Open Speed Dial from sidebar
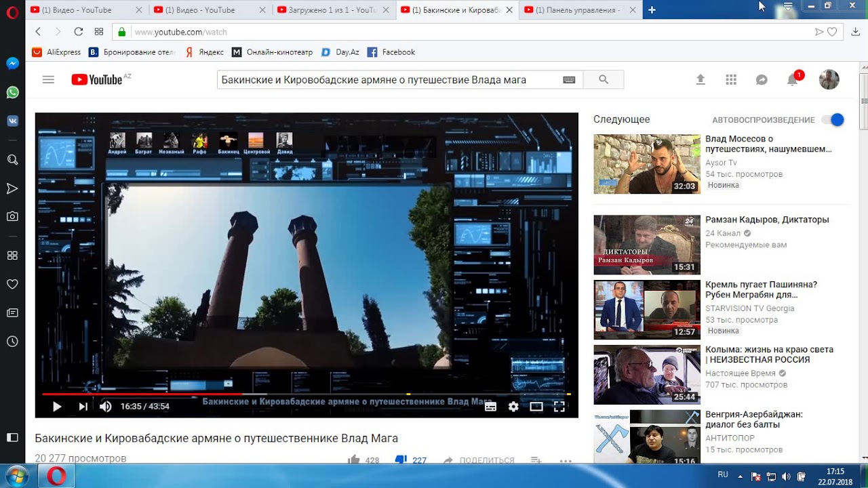The image size is (868, 488). (12, 256)
